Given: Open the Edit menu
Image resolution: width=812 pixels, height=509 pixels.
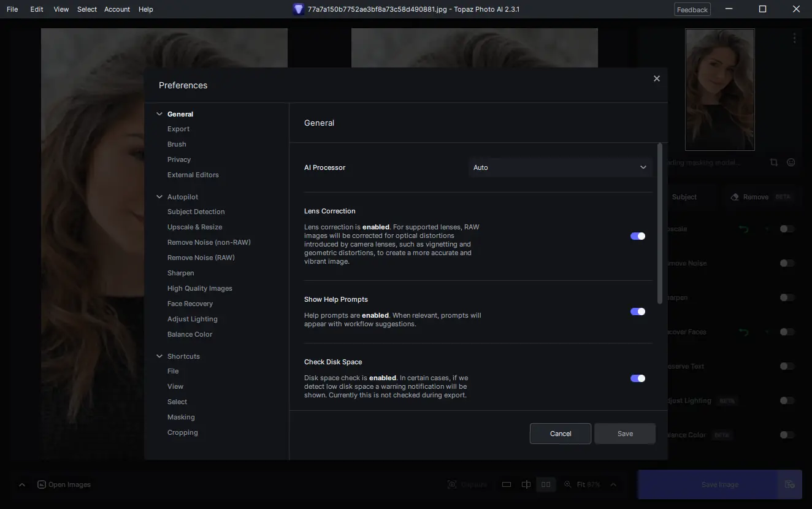Looking at the screenshot, I should click(36, 9).
